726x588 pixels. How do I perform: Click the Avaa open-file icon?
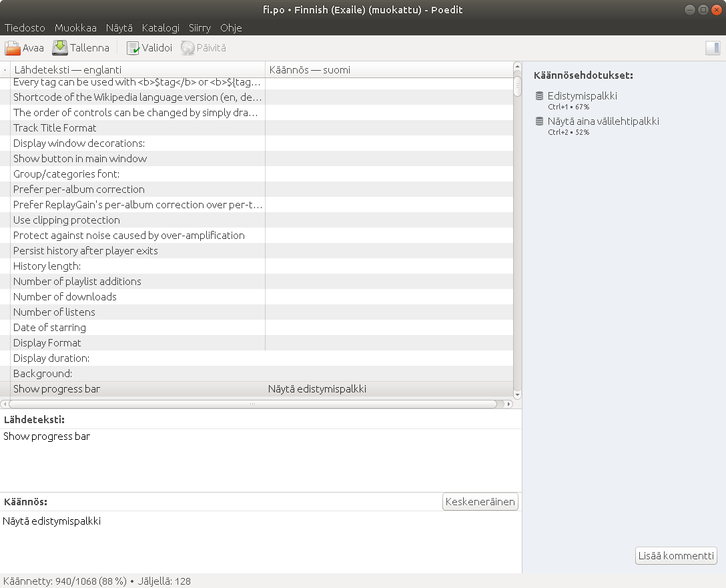coord(13,48)
